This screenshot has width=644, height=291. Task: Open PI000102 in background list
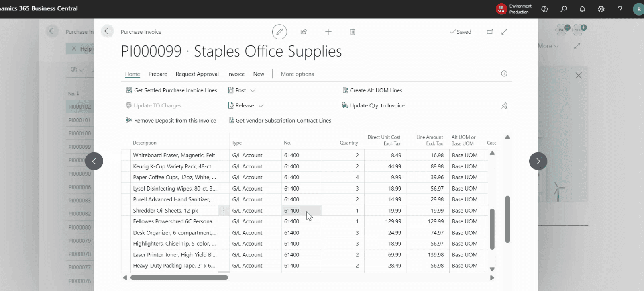click(79, 107)
